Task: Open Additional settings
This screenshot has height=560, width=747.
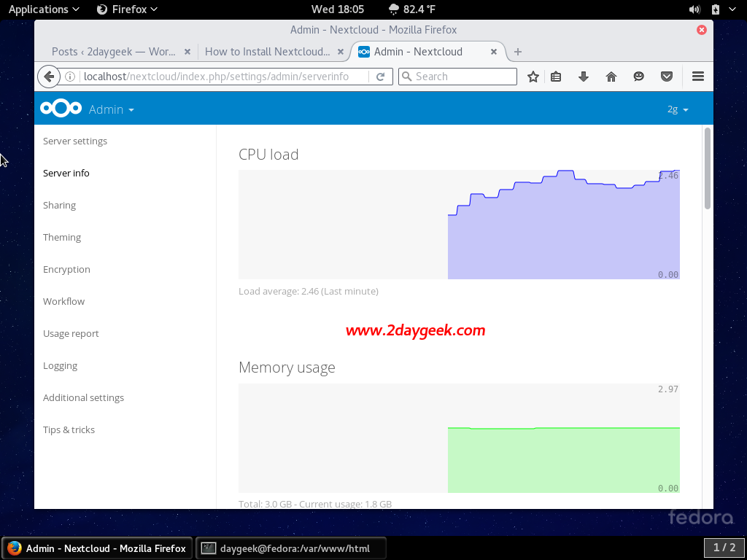Action: [x=83, y=397]
